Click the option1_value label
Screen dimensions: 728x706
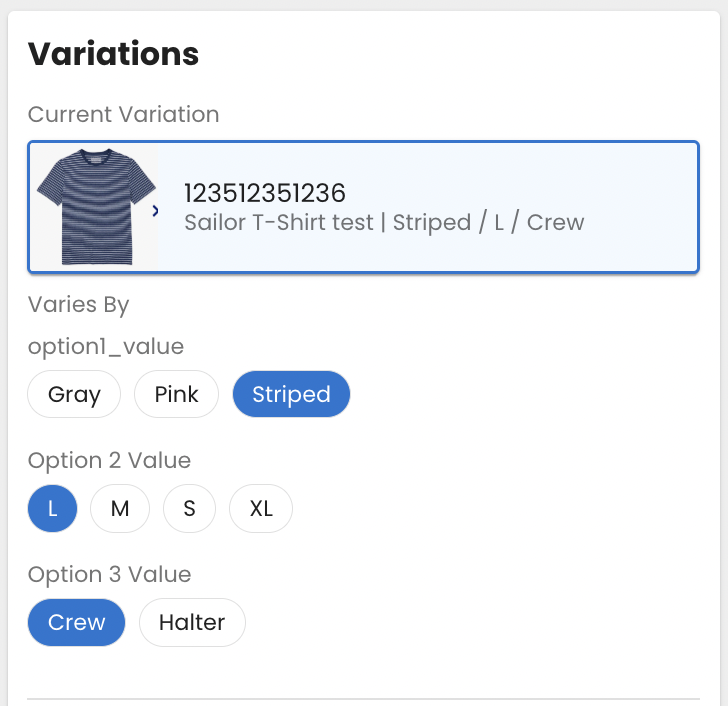106,346
